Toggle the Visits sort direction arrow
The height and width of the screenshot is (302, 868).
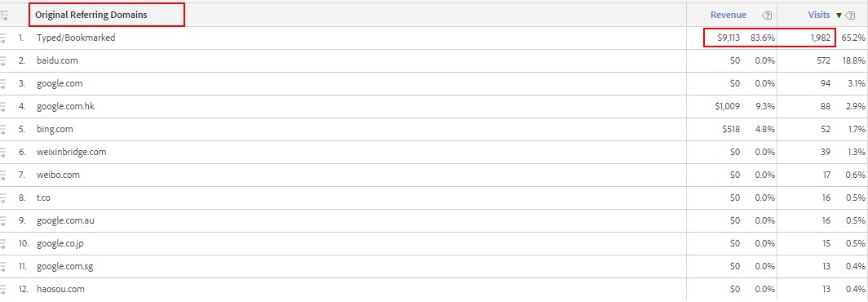click(839, 16)
